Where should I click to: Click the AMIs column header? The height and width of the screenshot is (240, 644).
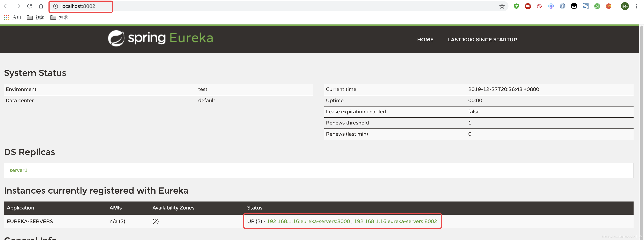(116, 208)
